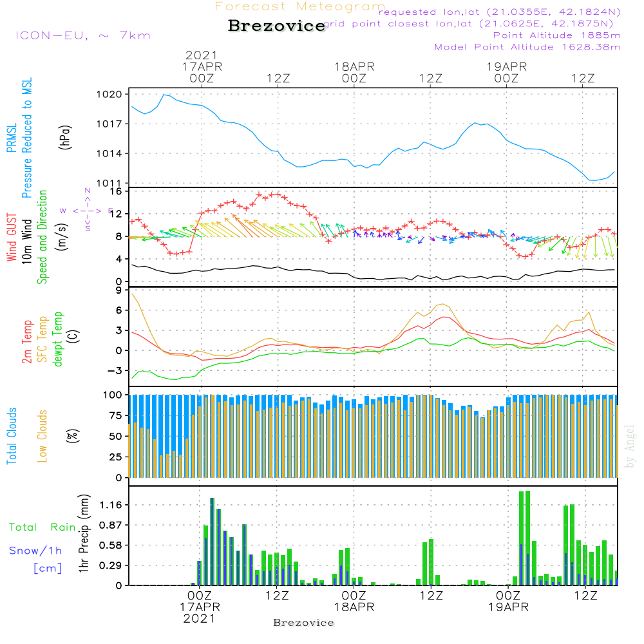The image size is (644, 644).
Task: Click the '1hr Precip (mm)' axis label
Action: (84, 533)
